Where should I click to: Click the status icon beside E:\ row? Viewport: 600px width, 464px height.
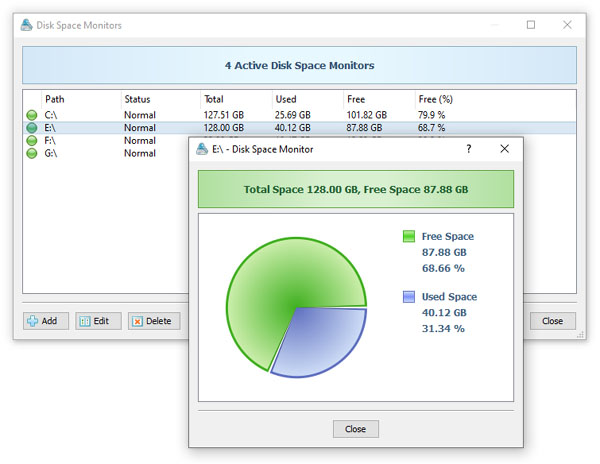click(32, 127)
